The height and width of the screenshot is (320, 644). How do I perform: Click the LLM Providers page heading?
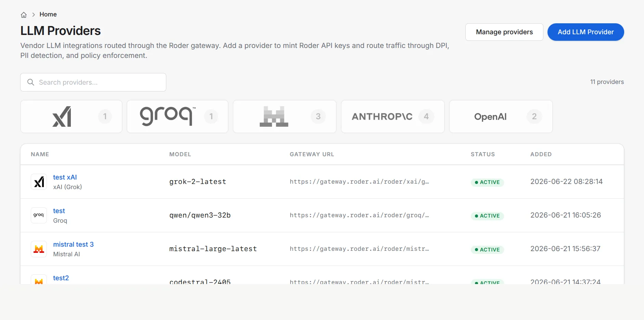pos(61,31)
